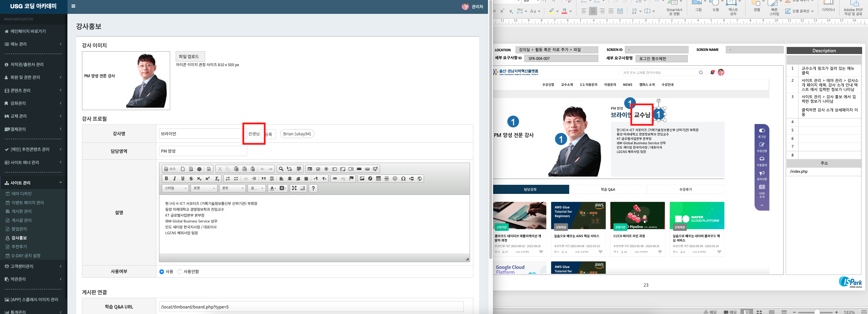Select the 사용안함 radio button
This screenshot has width=868, height=314.
pos(179,272)
